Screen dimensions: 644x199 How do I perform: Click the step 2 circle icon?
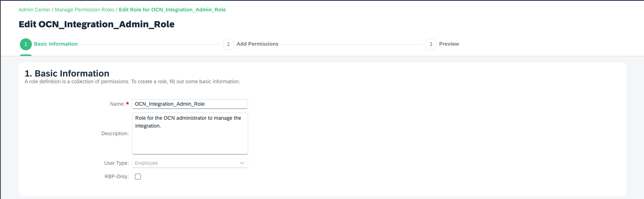228,44
